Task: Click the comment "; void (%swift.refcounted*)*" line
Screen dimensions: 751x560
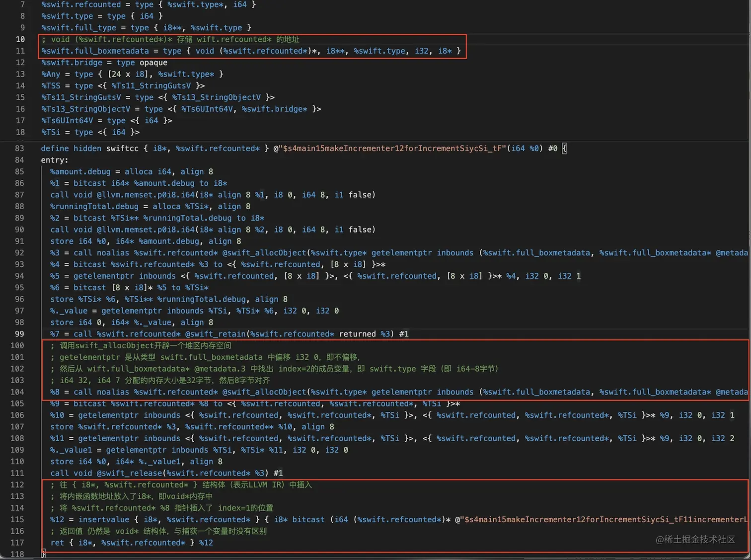Action: point(170,39)
